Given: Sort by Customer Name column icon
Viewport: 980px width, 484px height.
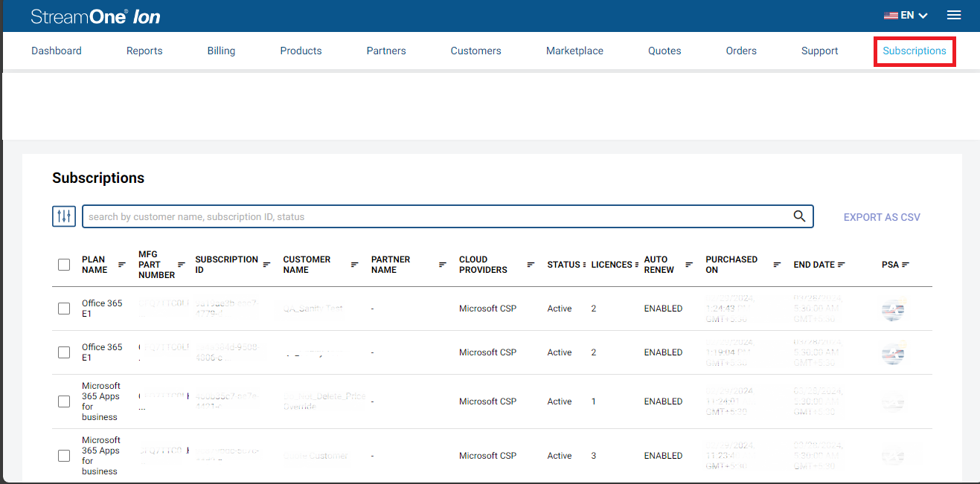Looking at the screenshot, I should 355,265.
